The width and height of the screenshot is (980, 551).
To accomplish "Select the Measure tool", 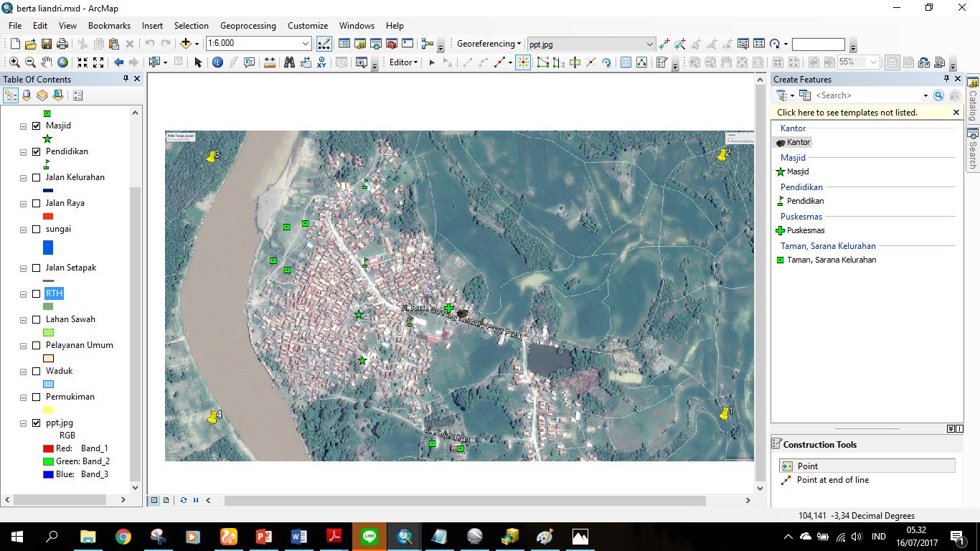I will tap(268, 62).
